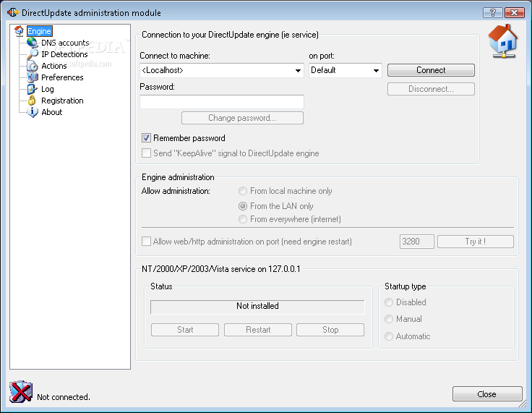The width and height of the screenshot is (532, 413).
Task: Click the Registration padlock icon
Action: (x=33, y=101)
